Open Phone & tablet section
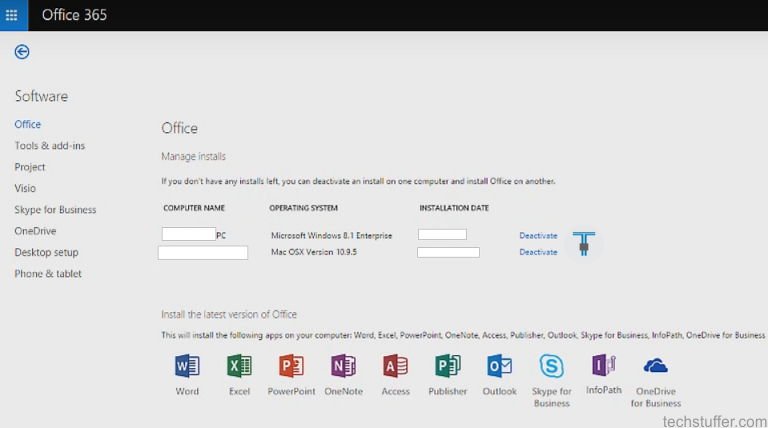 [x=48, y=274]
